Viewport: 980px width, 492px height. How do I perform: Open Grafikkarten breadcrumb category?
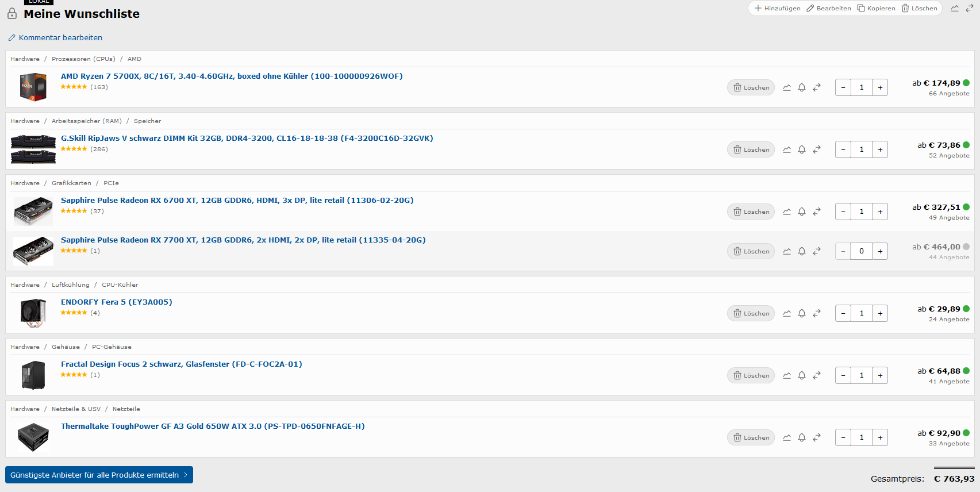71,183
